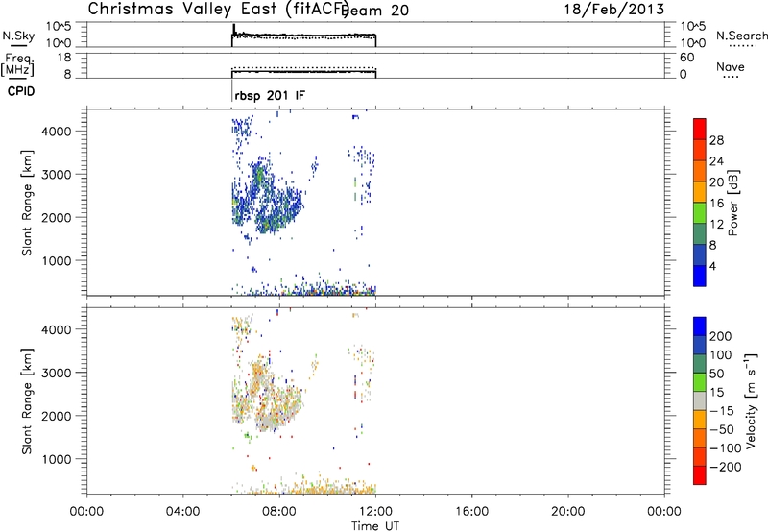This screenshot has width=768, height=532.
Task: Click the 08:00 time axis tick label
Action: pyautogui.click(x=279, y=512)
